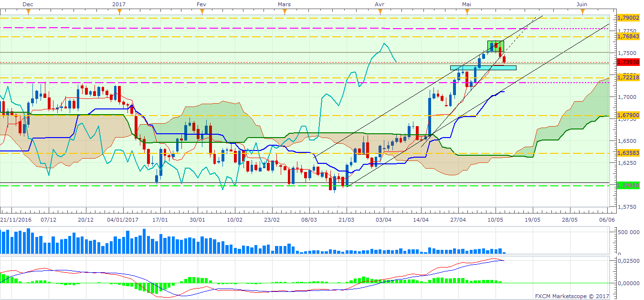Click the 0,02500 MACD scale label
This screenshot has height=300, width=644.
click(628, 260)
